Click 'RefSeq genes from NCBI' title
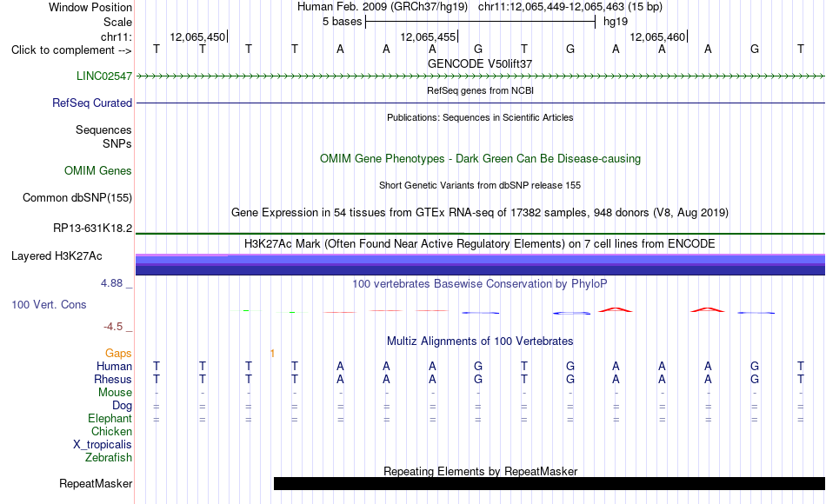 (x=480, y=90)
